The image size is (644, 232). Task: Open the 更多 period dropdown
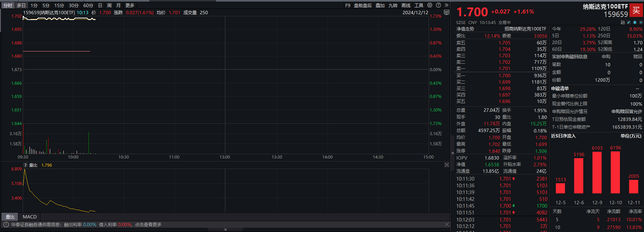130,5
